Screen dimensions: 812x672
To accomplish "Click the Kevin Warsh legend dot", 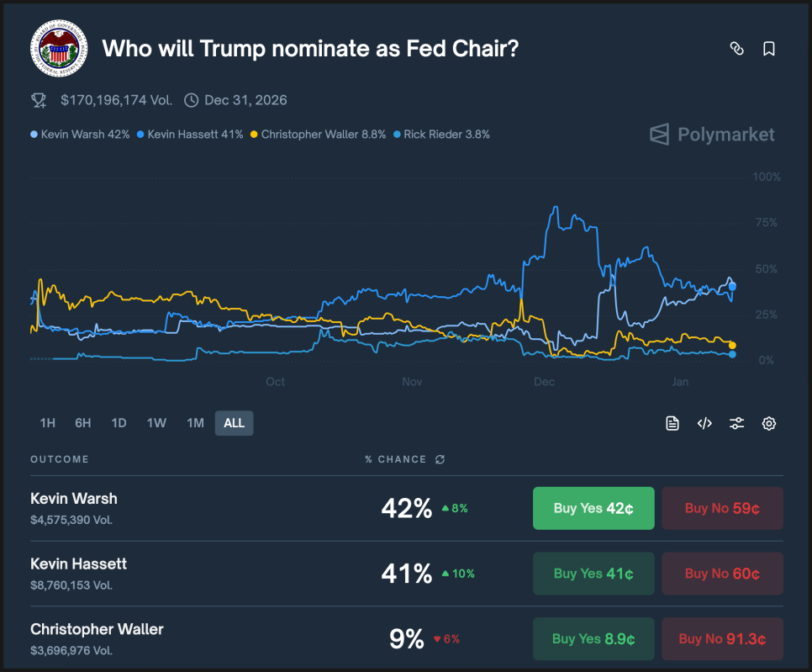I will (x=34, y=135).
